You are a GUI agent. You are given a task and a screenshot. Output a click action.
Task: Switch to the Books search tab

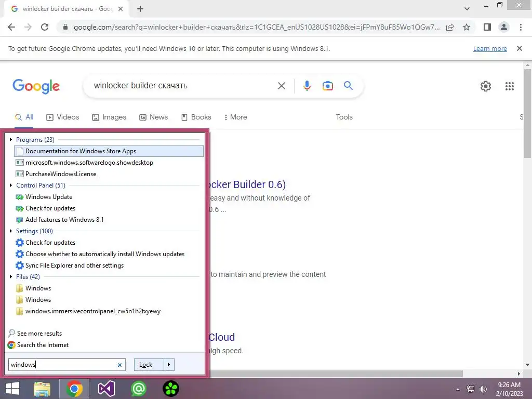(x=196, y=117)
